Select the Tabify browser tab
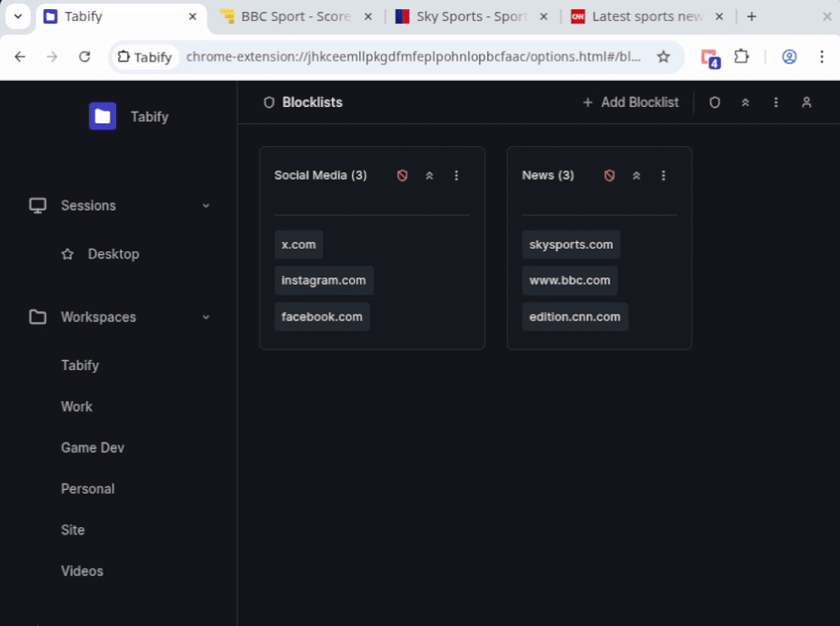 pyautogui.click(x=121, y=16)
